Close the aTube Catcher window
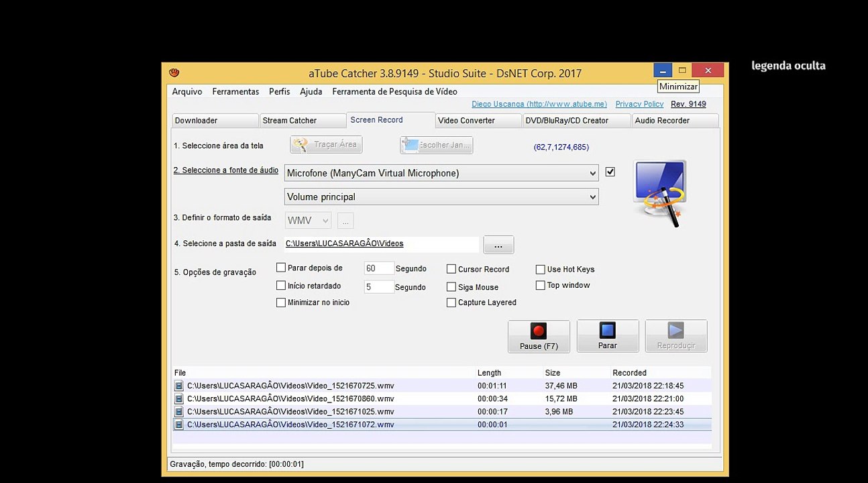This screenshot has width=868, height=483. tap(708, 70)
